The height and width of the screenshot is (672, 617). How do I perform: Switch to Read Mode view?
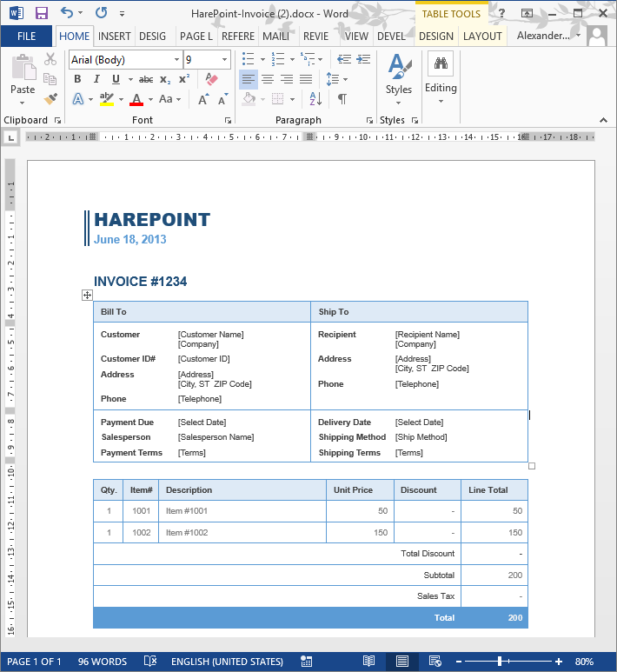tap(369, 662)
